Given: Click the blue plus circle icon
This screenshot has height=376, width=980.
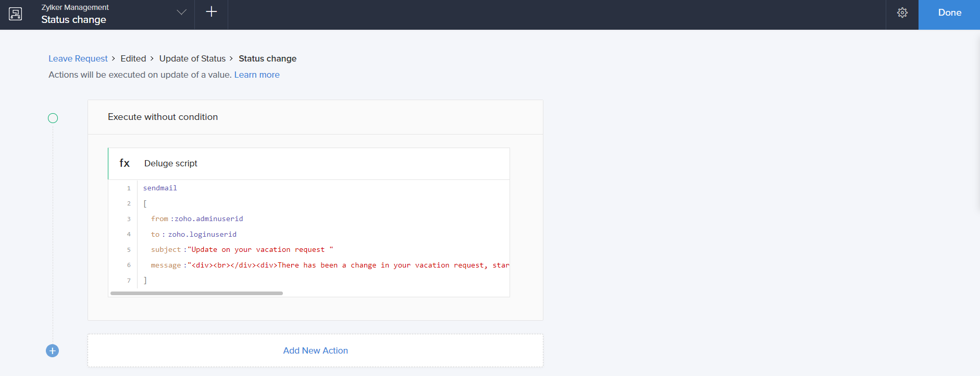Looking at the screenshot, I should pyautogui.click(x=53, y=351).
